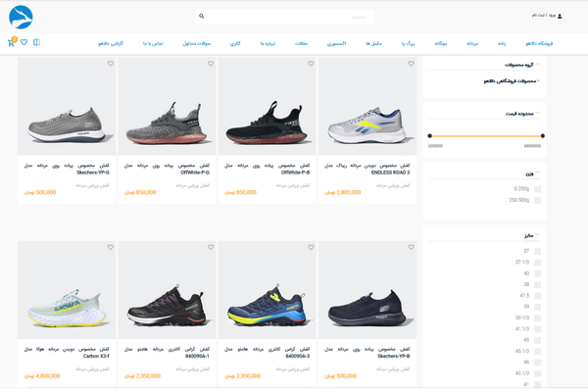Open the OffWhite-P-B product title

coord(267,169)
